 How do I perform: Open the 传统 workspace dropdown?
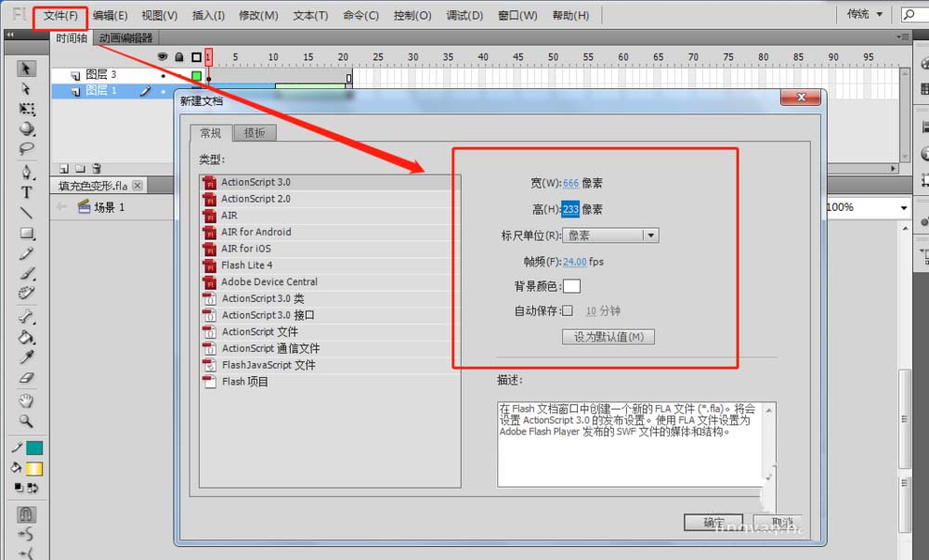865,14
